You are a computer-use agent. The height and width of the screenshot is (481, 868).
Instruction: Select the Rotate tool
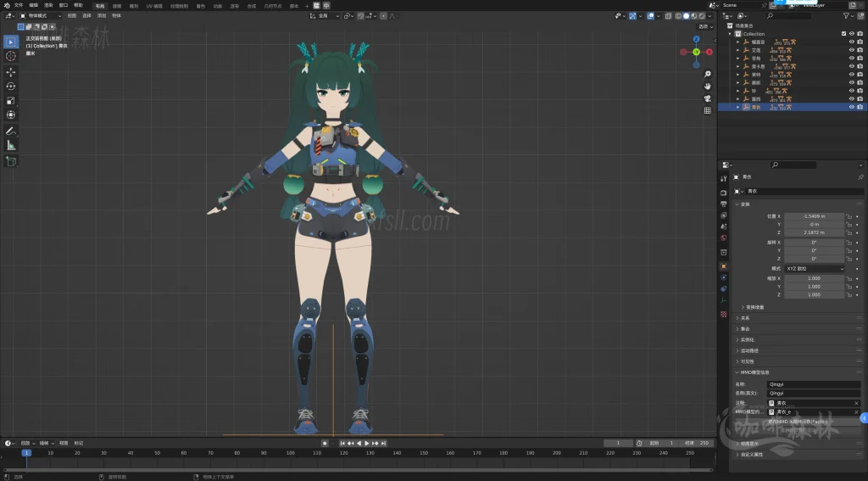[x=10, y=86]
